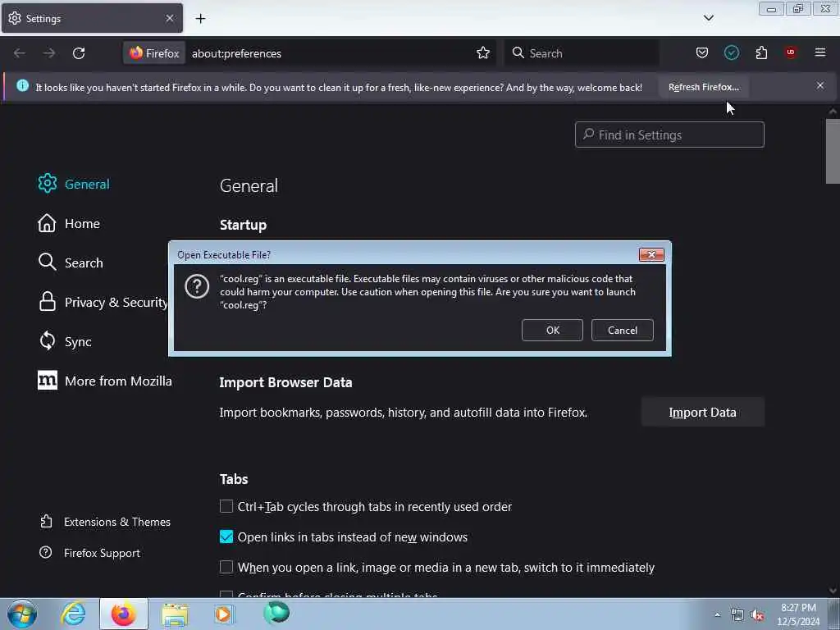The image size is (840, 630).
Task: Open Windows Media Player from taskbar
Action: [x=223, y=614]
